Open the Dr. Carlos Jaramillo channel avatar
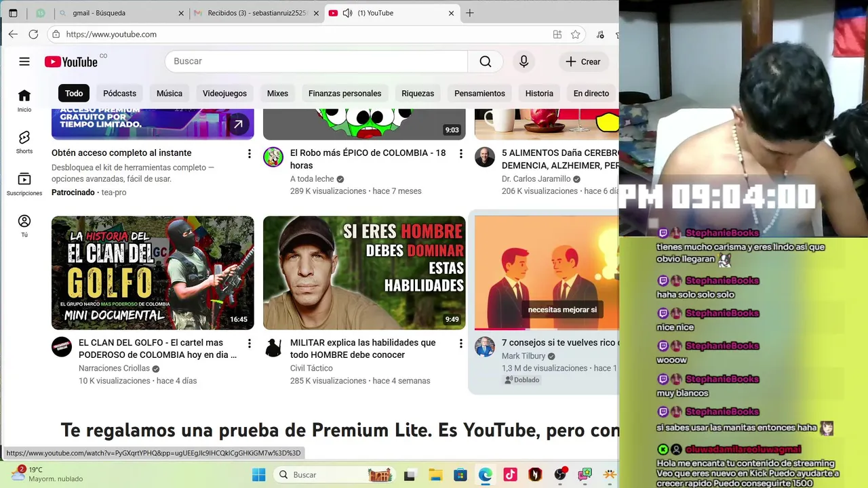 point(485,157)
